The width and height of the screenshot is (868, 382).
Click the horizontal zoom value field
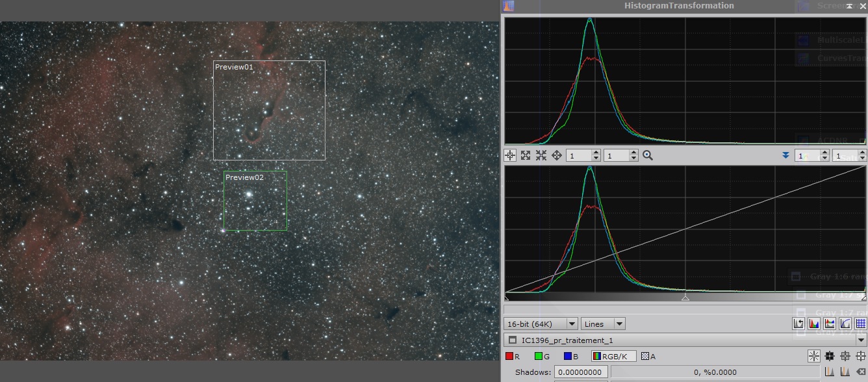(x=579, y=155)
